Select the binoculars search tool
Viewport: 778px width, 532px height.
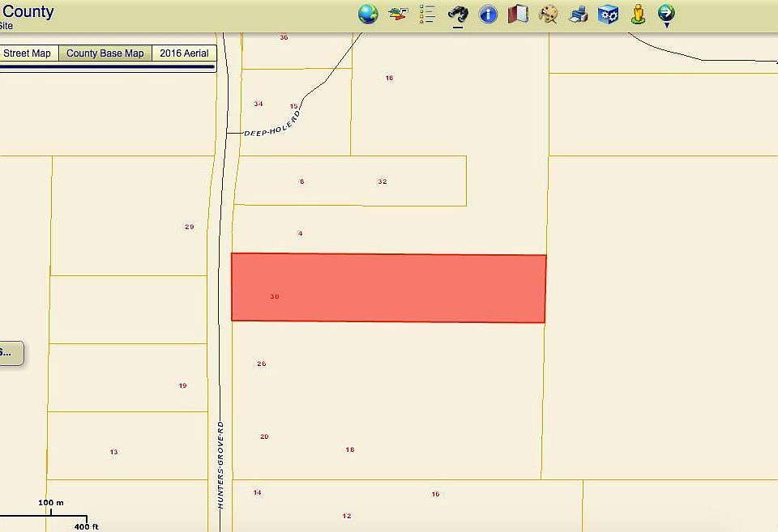[x=458, y=14]
